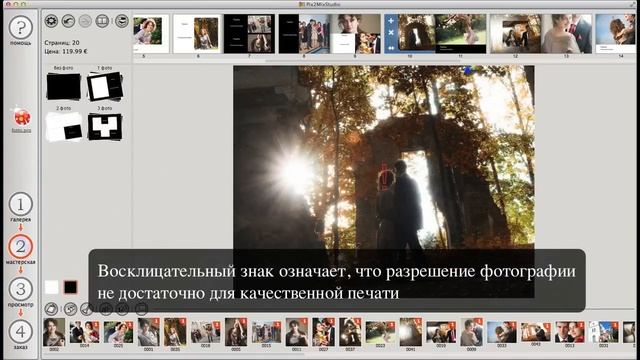This screenshot has width=640, height=360.
Task: Select gallery photo 0025
Action: coord(118,332)
